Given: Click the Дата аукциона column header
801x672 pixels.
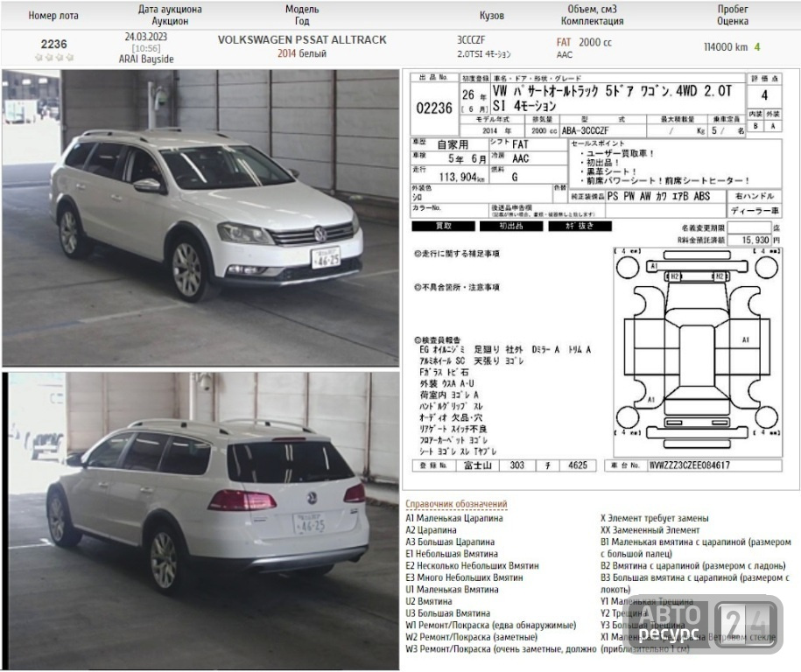Looking at the screenshot, I should click(x=170, y=10).
